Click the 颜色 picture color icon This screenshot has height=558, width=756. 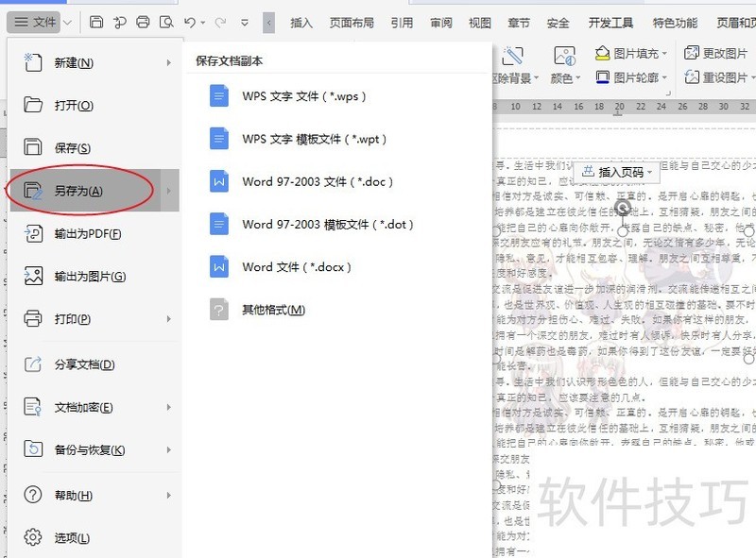tap(564, 56)
